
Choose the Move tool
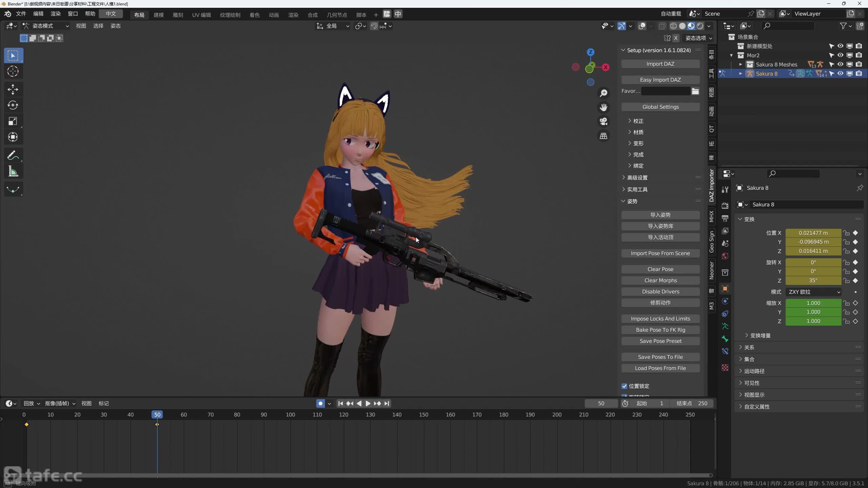(x=13, y=89)
